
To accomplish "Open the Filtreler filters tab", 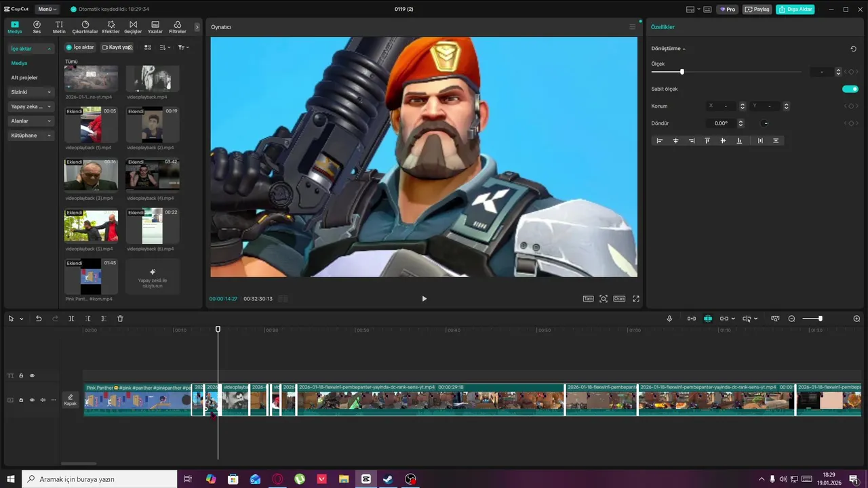I will [177, 27].
